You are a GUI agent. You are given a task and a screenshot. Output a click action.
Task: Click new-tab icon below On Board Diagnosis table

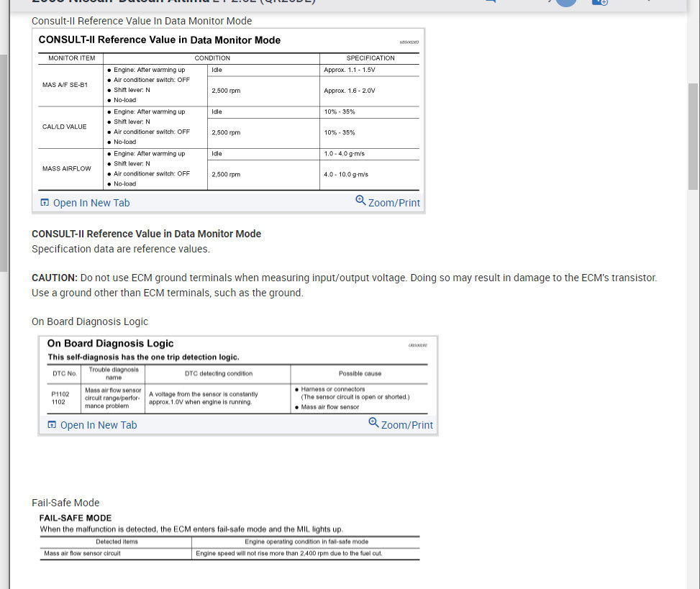[52, 425]
